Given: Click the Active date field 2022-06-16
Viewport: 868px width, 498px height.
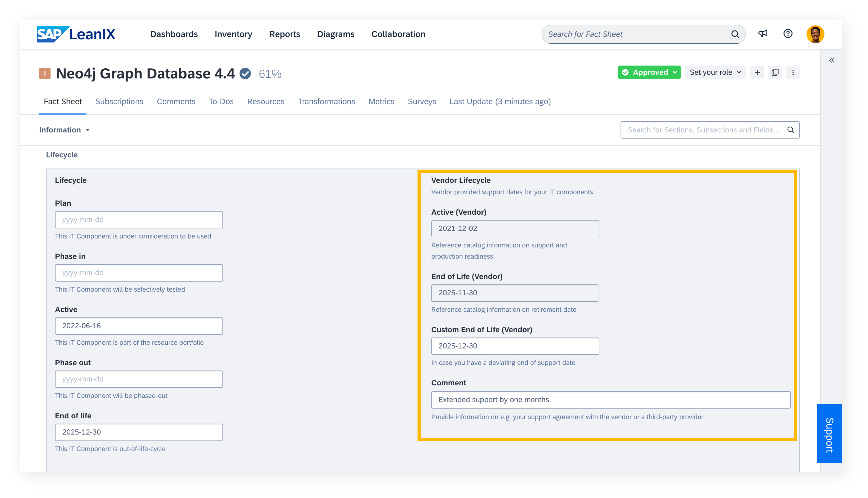Looking at the screenshot, I should 139,326.
